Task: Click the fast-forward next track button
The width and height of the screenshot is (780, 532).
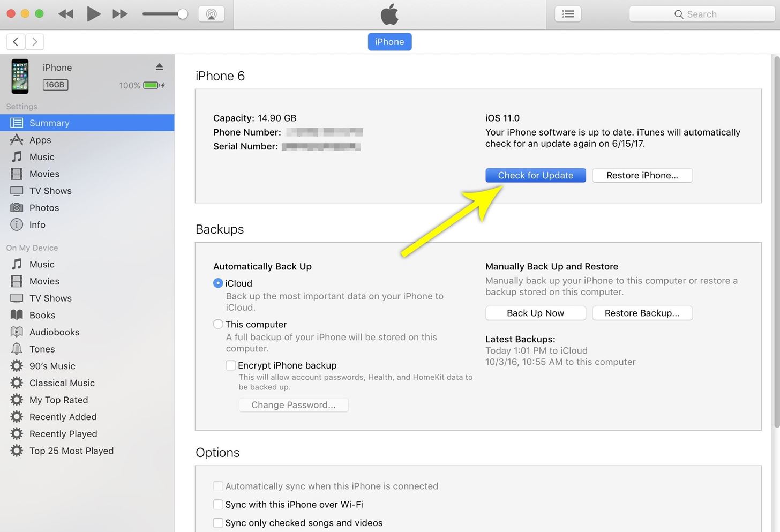Action: tap(120, 14)
